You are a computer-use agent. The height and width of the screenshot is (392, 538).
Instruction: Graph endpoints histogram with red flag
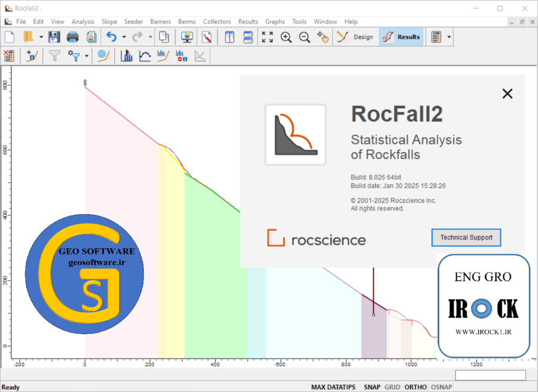(127, 56)
